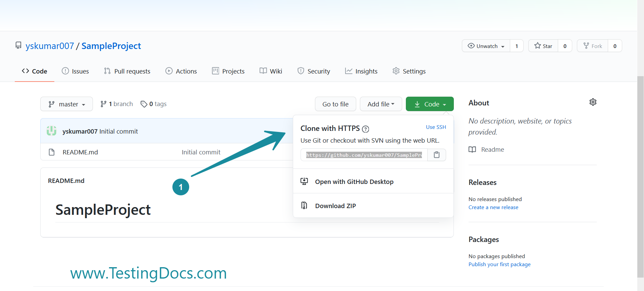
Task: View the 0 tags link
Action: pos(154,104)
